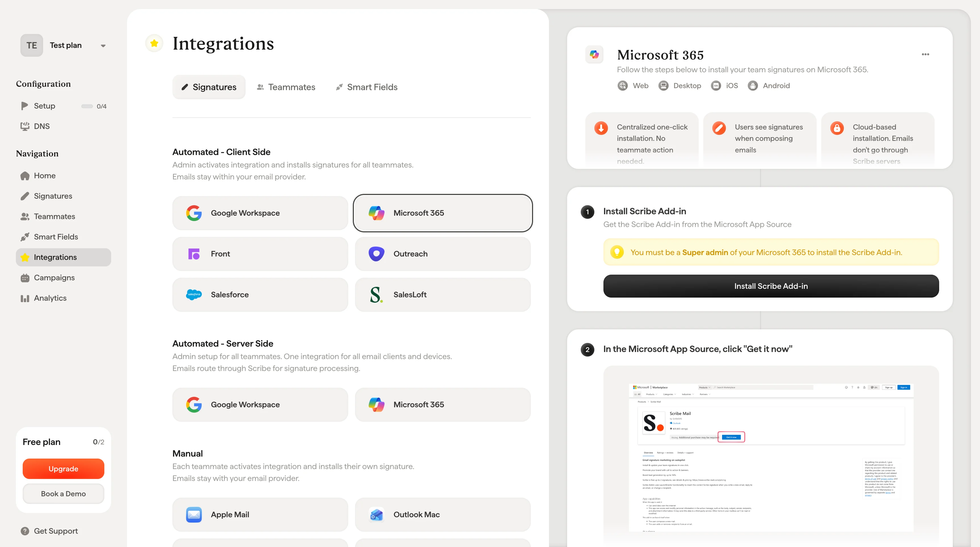
Task: Click the Cloud-based installation lock icon
Action: [x=837, y=128]
